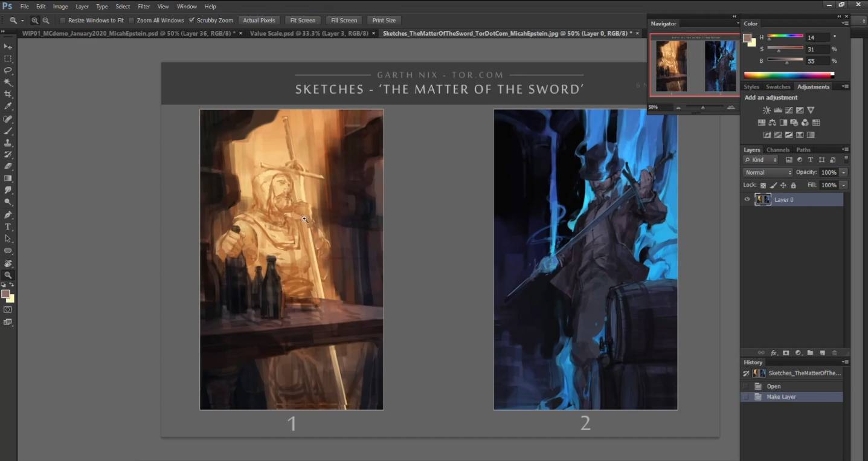
Task: Add a Levels adjustment
Action: 778,110
